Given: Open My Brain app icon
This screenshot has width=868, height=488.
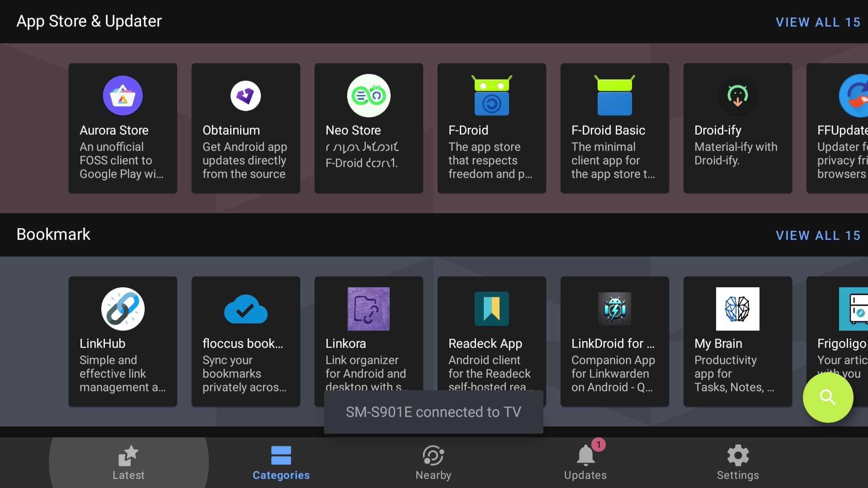Looking at the screenshot, I should point(737,309).
